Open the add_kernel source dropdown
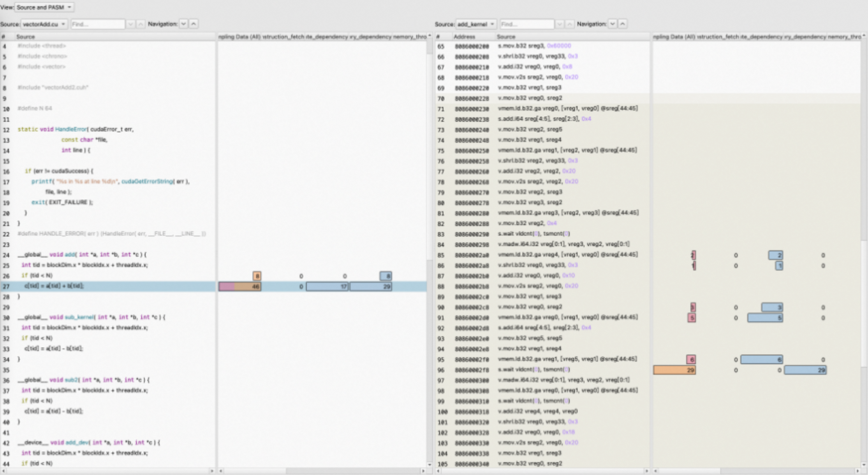Image resolution: width=868 pixels, height=475 pixels. click(475, 24)
